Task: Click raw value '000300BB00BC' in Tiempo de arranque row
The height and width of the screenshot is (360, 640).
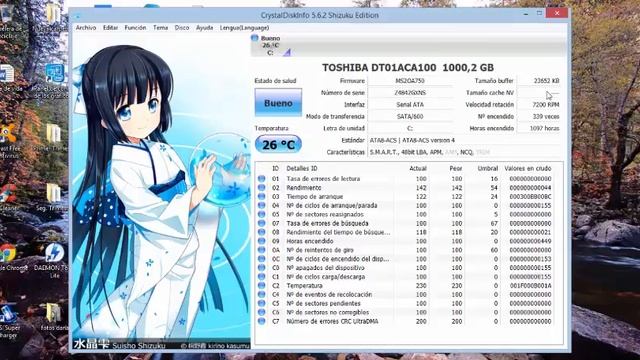Action: pos(530,197)
